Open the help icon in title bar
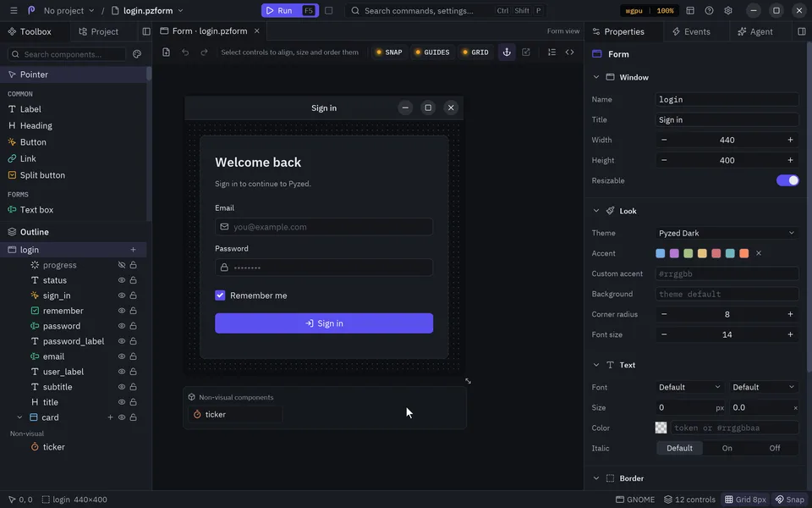This screenshot has height=508, width=812. (709, 10)
